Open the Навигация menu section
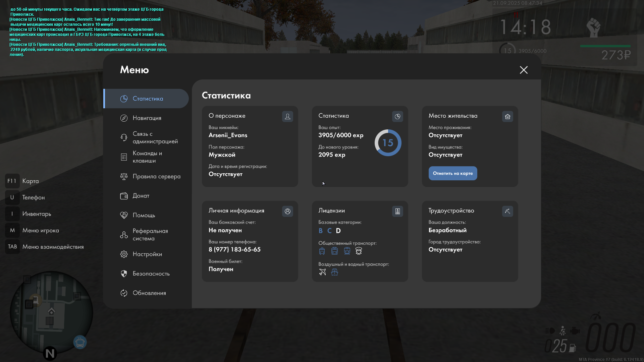Screen dimensions: 644x362 147,118
